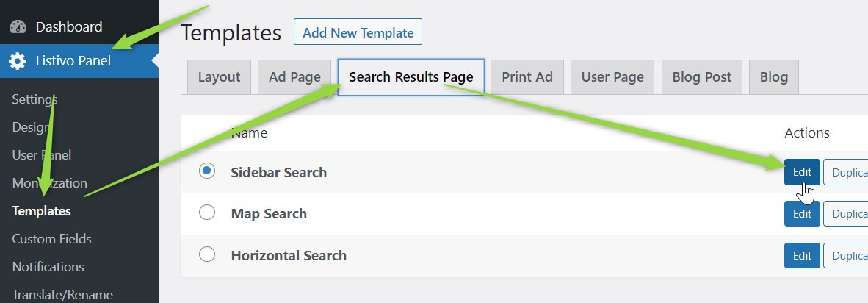Open the User Page tab

click(x=612, y=77)
